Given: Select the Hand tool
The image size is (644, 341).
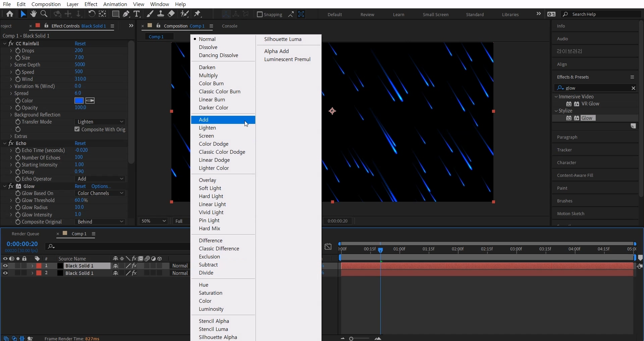Looking at the screenshot, I should 33,14.
